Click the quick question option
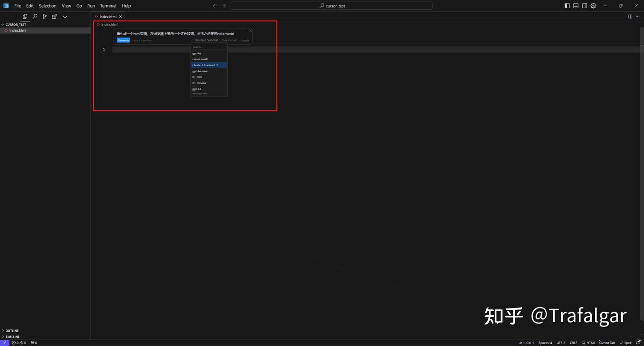The width and height of the screenshot is (644, 346). click(142, 40)
